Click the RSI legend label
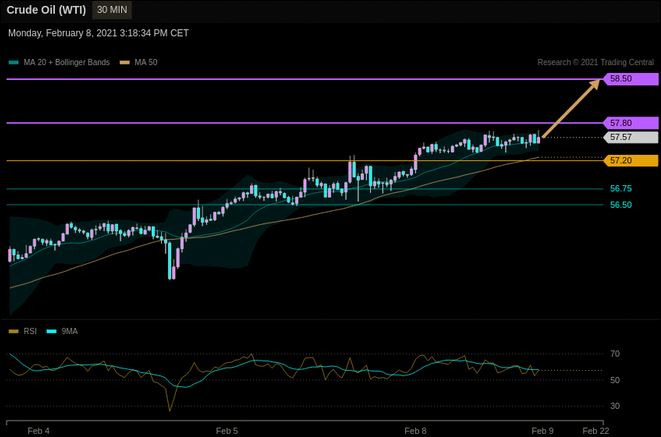The width and height of the screenshot is (661, 437). coord(30,332)
